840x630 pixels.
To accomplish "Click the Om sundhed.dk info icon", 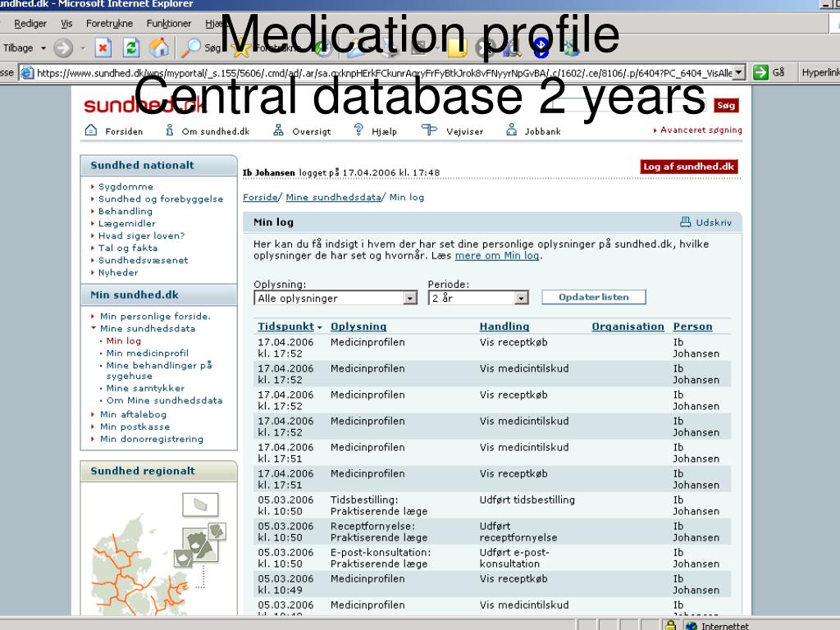I will pos(169,130).
